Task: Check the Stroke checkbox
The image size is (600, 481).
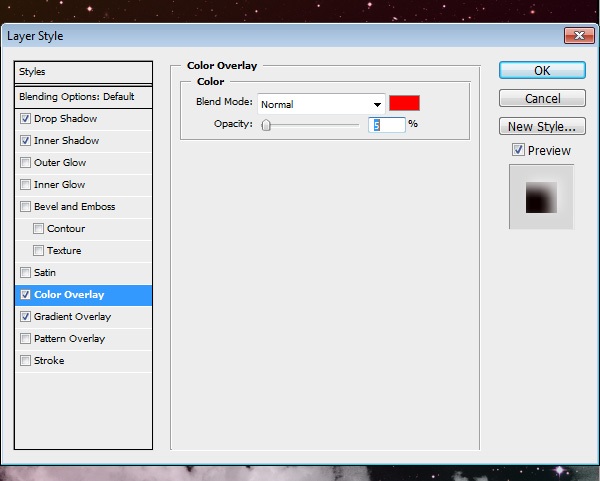Action: click(x=25, y=361)
